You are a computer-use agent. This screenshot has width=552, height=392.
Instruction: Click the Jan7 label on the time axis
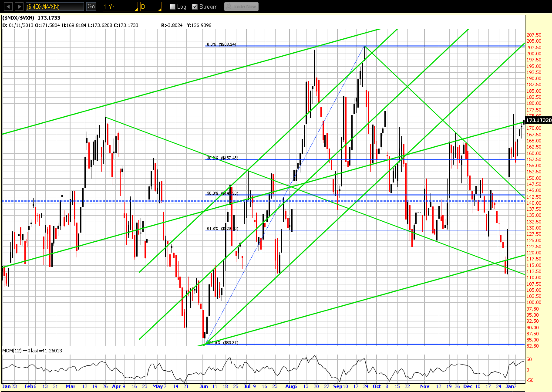tap(511, 386)
